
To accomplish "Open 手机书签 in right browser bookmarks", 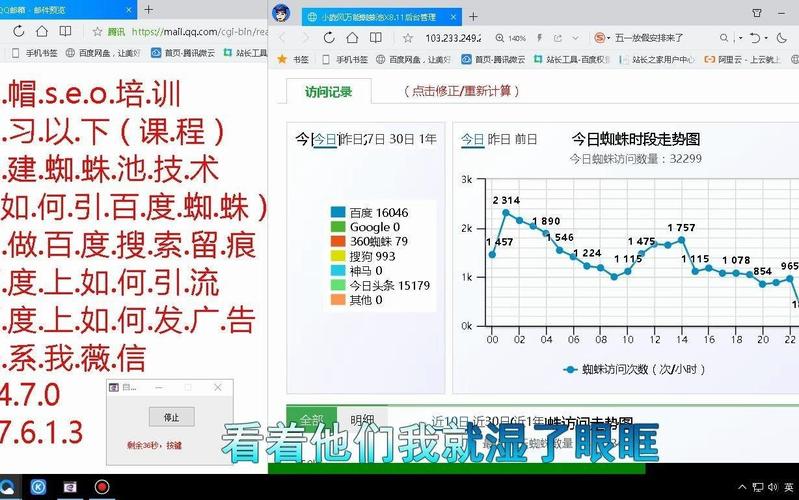I will [x=345, y=59].
